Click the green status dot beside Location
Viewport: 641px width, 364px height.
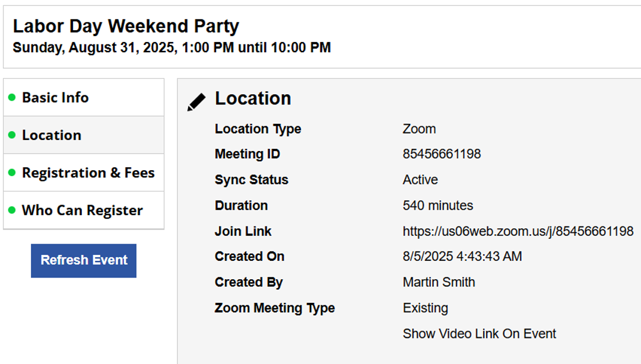click(12, 135)
